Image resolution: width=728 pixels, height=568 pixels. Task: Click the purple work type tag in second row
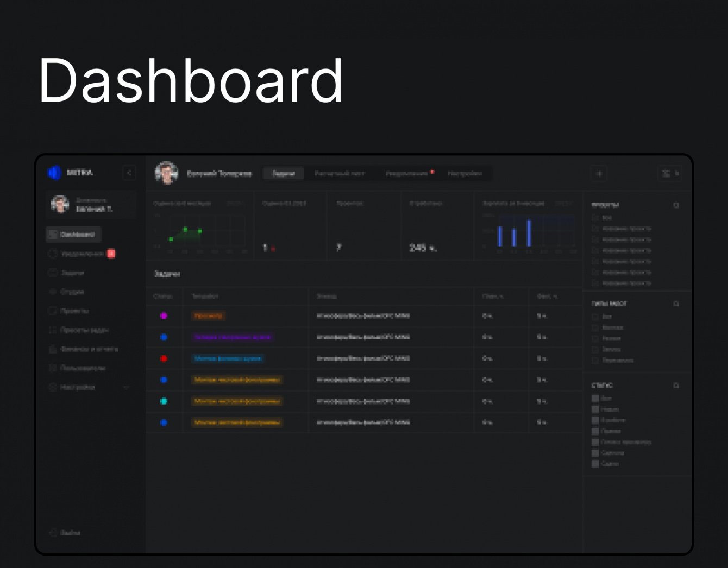[233, 337]
